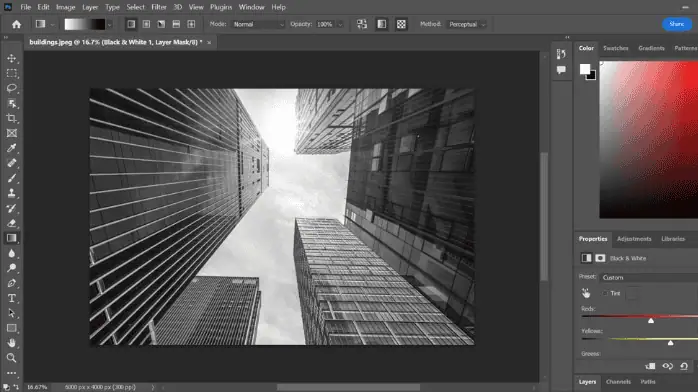Select the Hand tool
The width and height of the screenshot is (698, 392).
(12, 343)
